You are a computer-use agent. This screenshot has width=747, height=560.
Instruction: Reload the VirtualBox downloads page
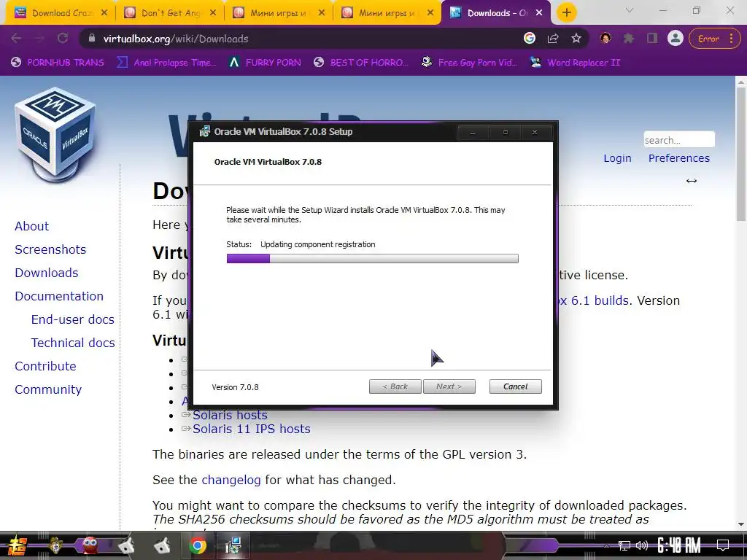[x=63, y=39]
